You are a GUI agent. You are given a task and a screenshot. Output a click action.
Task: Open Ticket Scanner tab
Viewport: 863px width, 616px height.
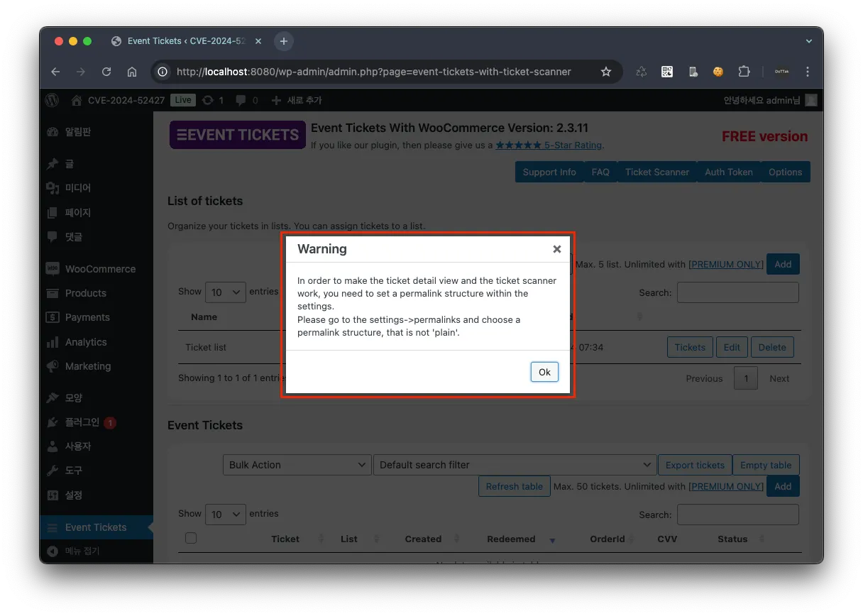pyautogui.click(x=657, y=172)
